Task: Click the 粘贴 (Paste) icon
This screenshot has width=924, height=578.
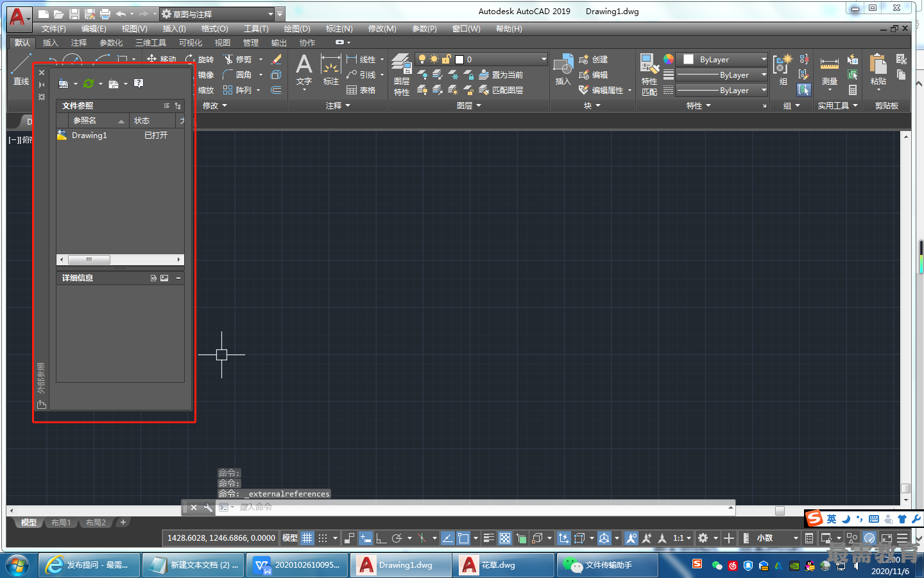Action: (x=878, y=70)
